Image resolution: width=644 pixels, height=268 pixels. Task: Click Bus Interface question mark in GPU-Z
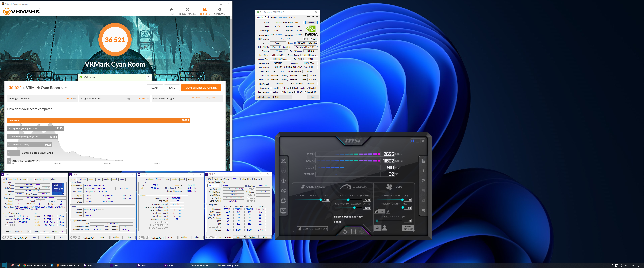click(x=317, y=47)
